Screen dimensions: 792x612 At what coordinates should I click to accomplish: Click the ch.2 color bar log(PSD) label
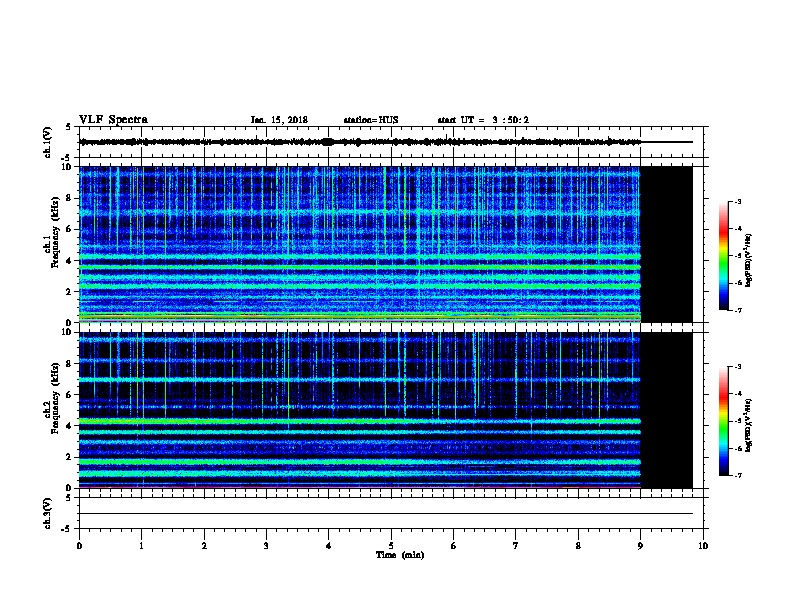point(748,425)
